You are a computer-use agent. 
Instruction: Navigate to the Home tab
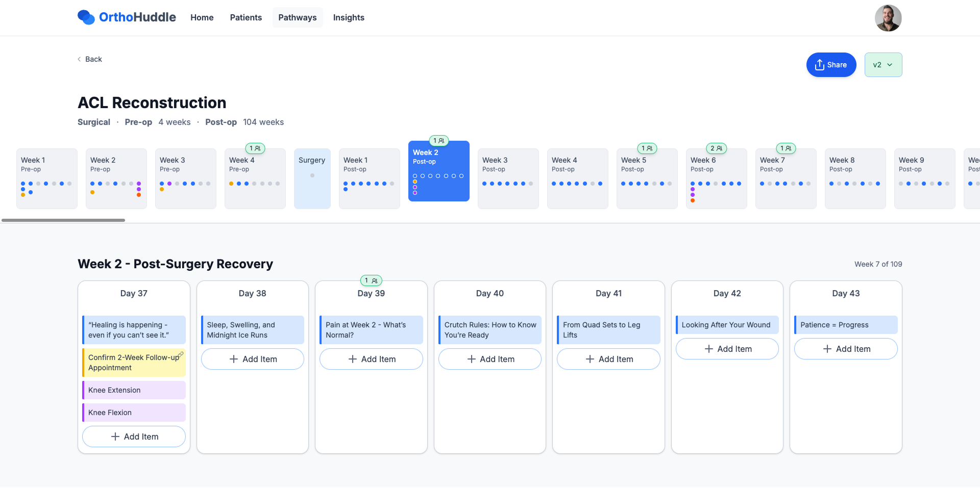(x=202, y=17)
